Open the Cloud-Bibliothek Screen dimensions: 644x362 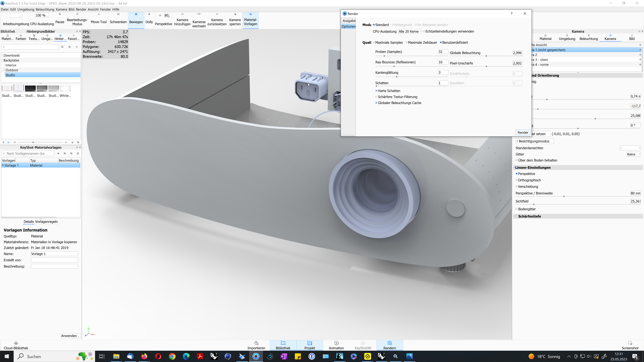16,345
